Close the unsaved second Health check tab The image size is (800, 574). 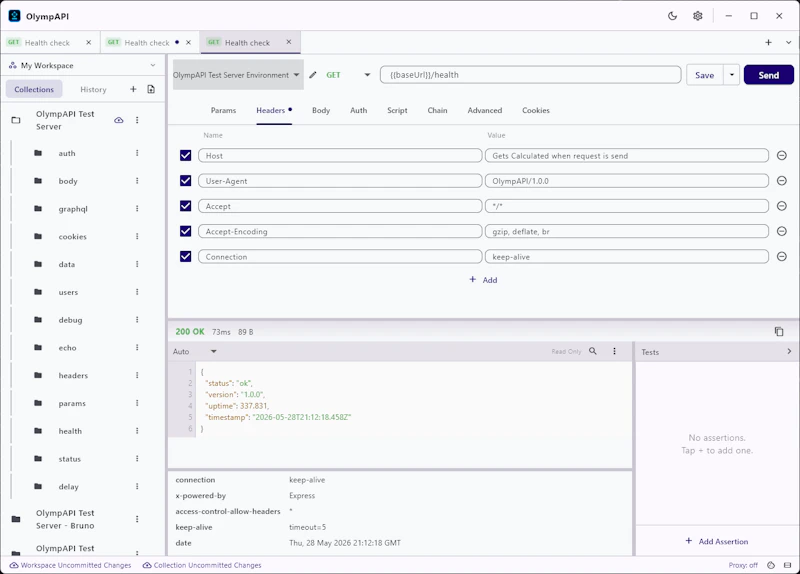(x=188, y=42)
